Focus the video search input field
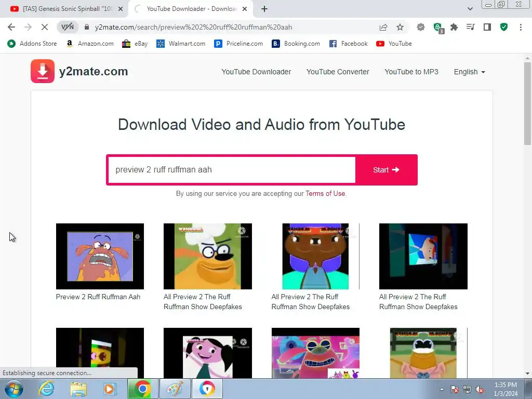 232,170
